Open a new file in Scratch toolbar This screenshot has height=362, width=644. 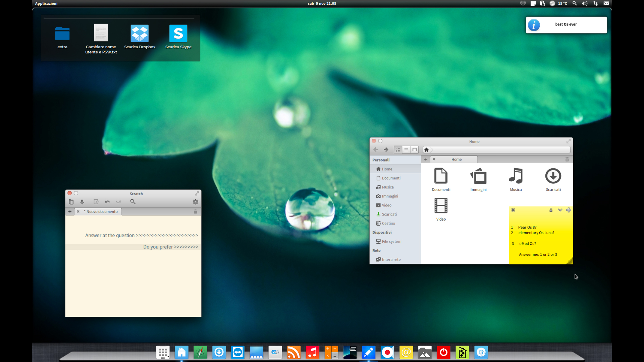(71, 202)
